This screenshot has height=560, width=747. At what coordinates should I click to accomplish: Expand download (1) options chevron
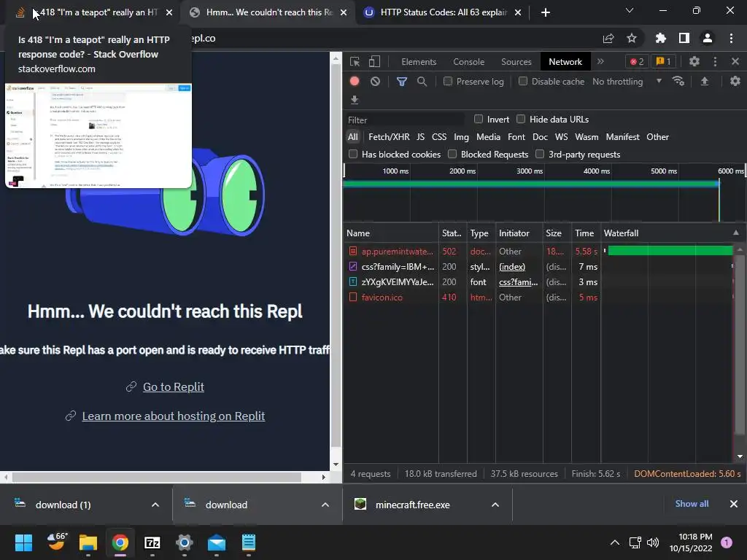point(155,505)
